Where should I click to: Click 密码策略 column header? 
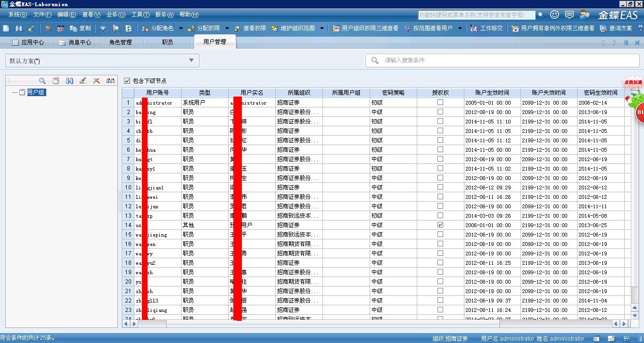tap(393, 93)
